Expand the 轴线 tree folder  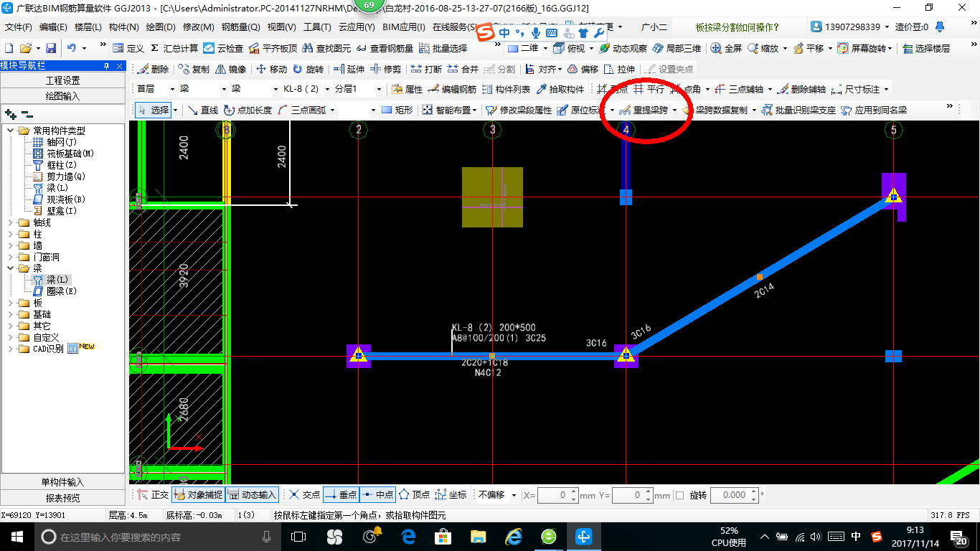pos(11,223)
